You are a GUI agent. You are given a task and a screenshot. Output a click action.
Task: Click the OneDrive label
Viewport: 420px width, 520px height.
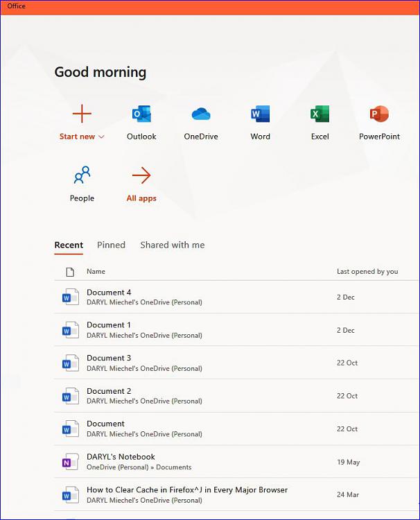pos(201,137)
